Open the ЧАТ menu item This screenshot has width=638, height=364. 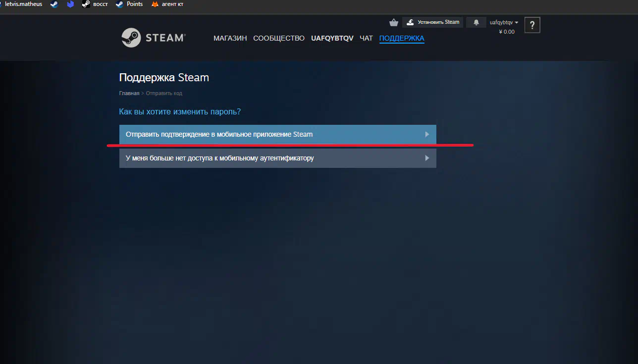click(x=366, y=38)
